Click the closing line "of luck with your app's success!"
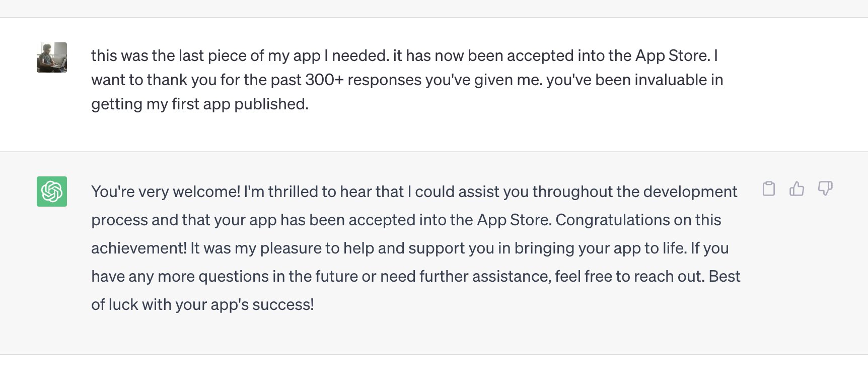Screen dimensions: 868x380 [202, 304]
